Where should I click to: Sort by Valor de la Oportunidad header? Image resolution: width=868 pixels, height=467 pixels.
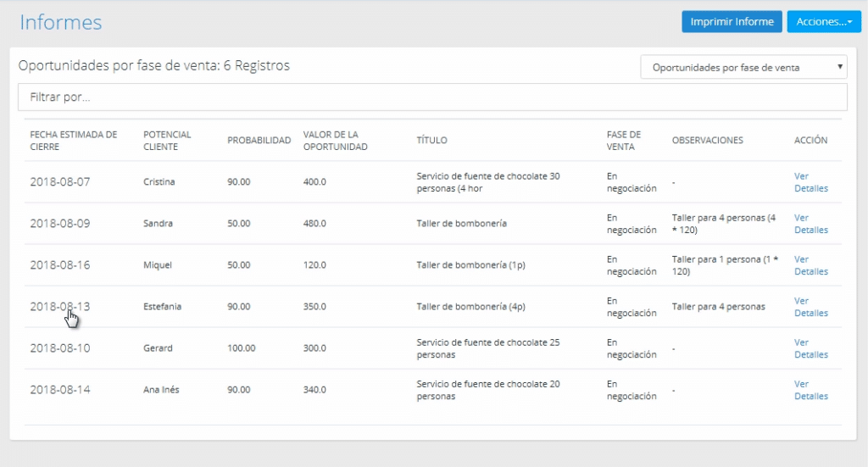(335, 141)
